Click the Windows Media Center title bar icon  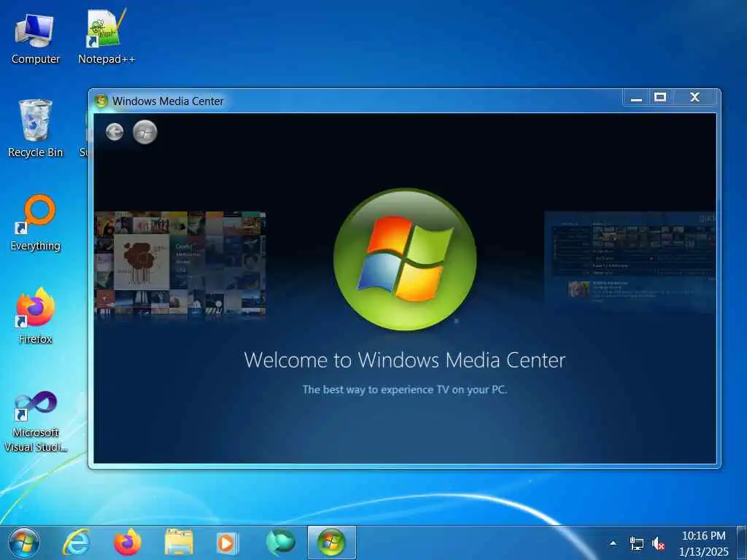click(x=101, y=101)
